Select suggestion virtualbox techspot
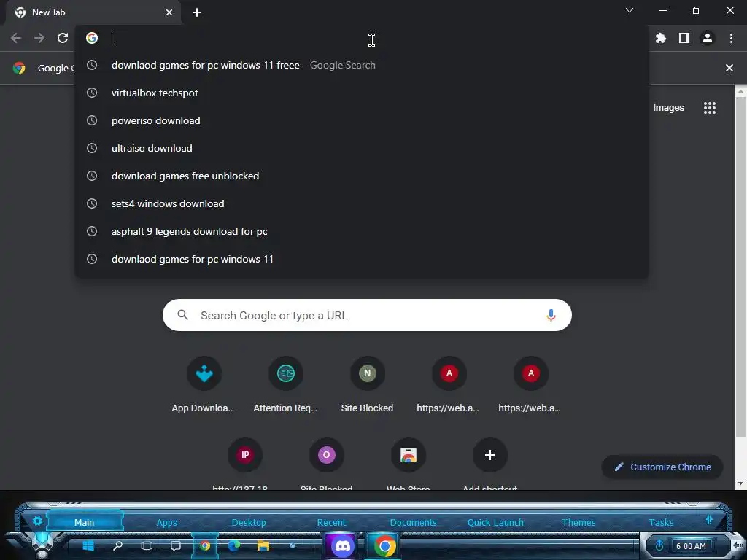 (x=362, y=93)
